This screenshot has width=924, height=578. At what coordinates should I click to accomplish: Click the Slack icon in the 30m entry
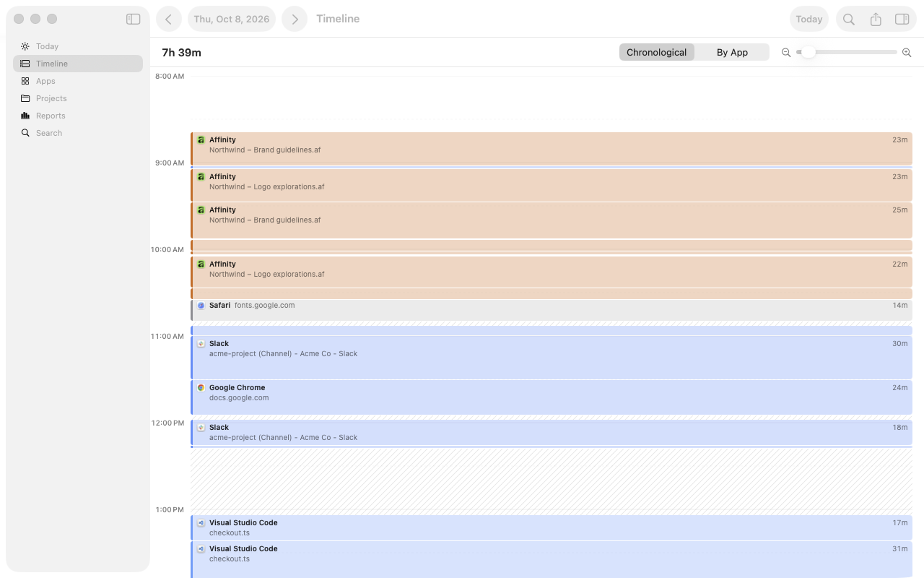point(201,344)
